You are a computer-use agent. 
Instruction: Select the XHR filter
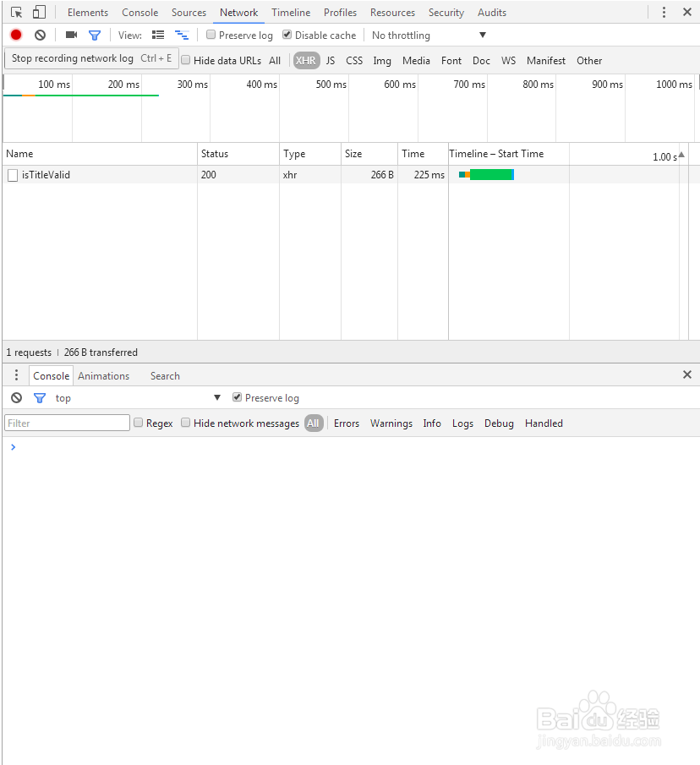(x=306, y=61)
